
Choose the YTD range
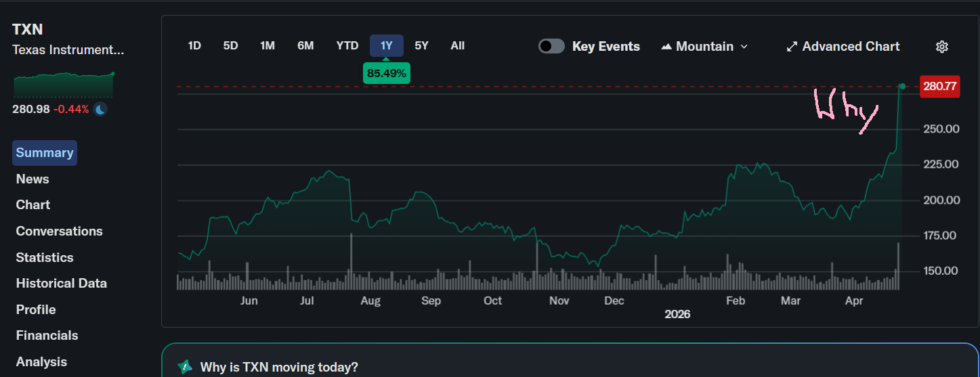(x=347, y=46)
